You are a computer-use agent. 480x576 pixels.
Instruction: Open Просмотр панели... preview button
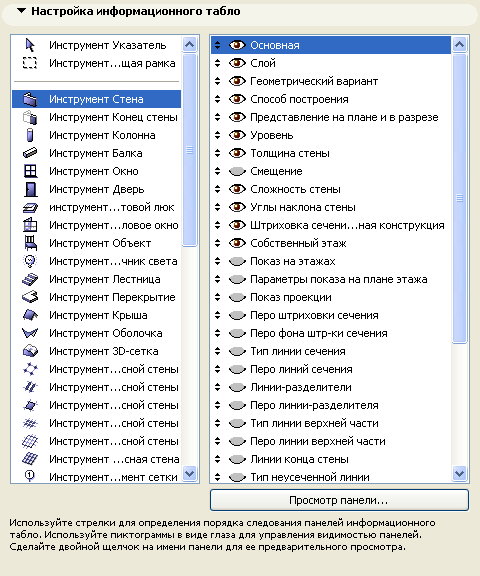(339, 500)
